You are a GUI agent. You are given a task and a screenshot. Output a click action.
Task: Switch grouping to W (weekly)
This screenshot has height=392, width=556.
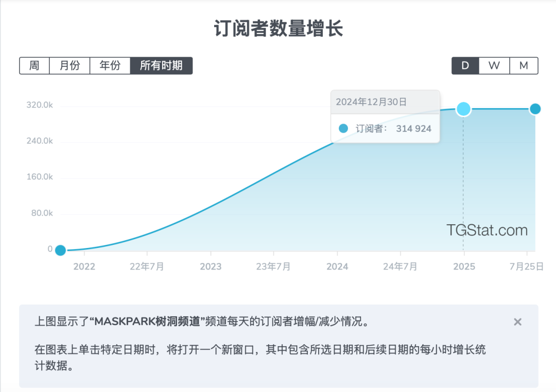(494, 65)
